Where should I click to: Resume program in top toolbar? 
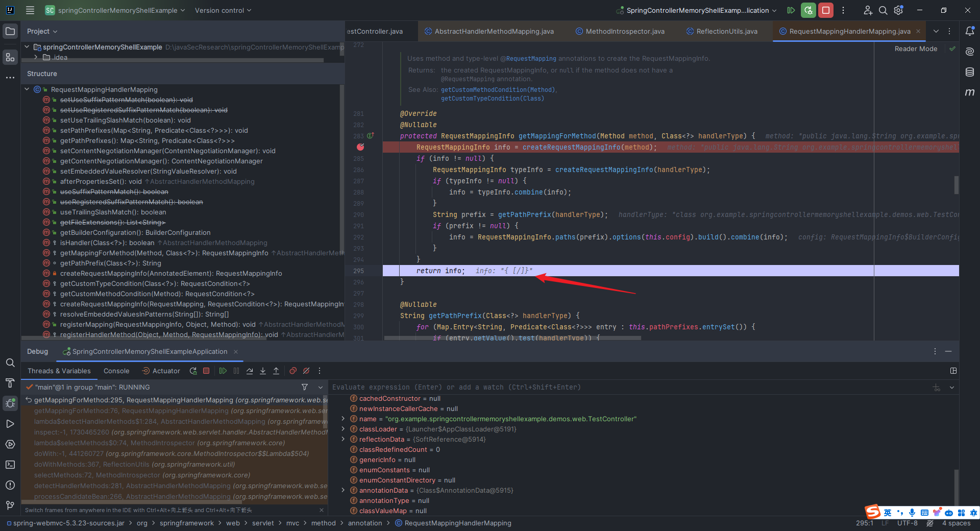[x=791, y=10]
